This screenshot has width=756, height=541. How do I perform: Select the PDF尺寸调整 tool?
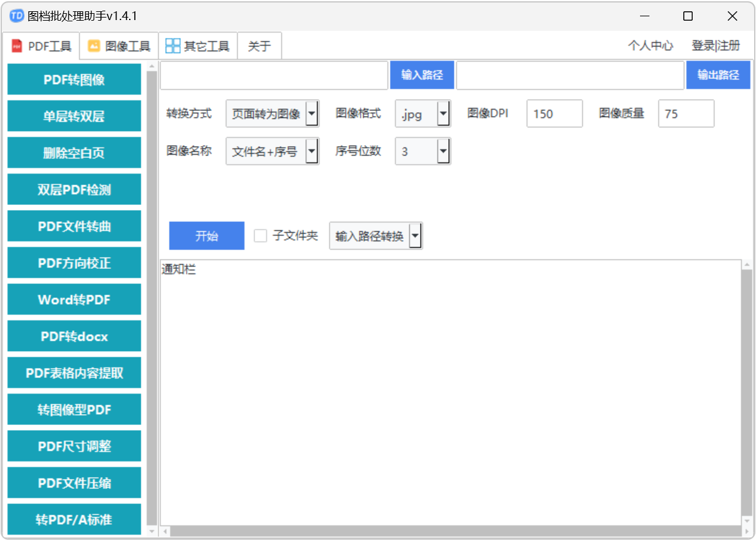74,446
